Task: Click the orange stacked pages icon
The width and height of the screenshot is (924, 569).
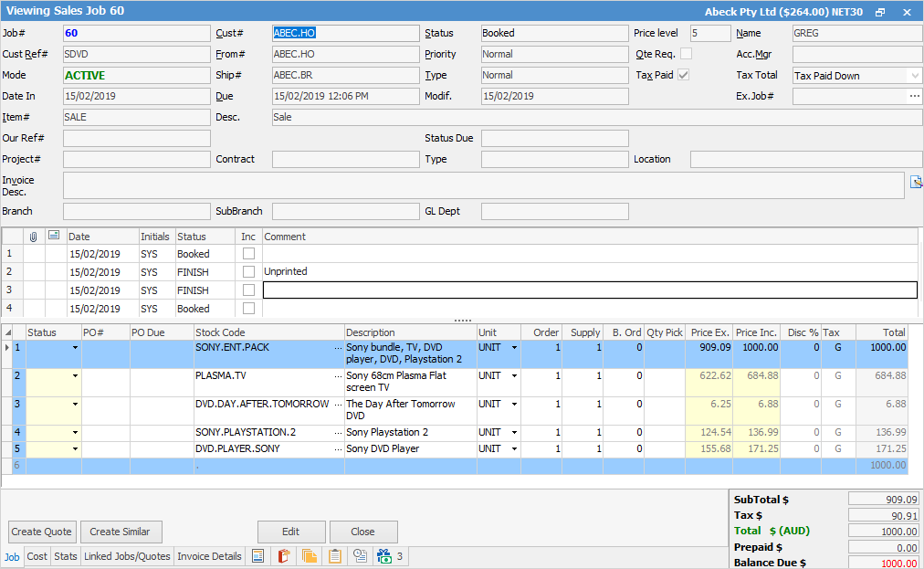Action: (310, 556)
